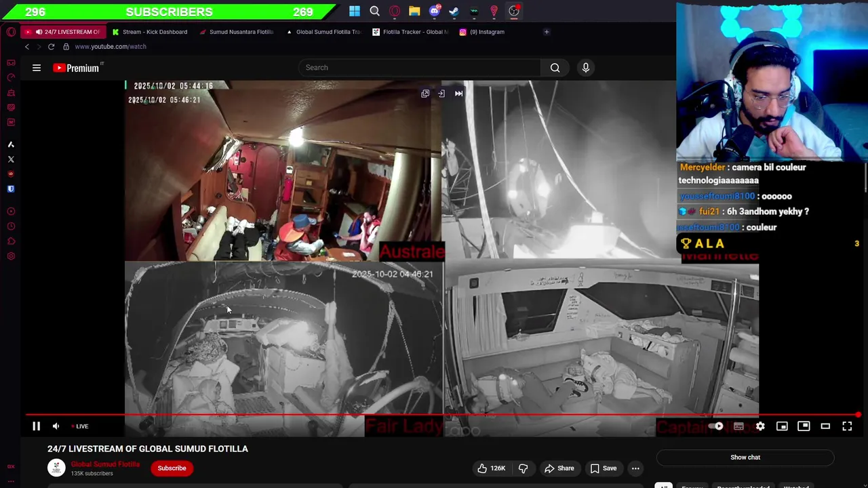868x488 pixels.
Task: Open a new browser tab
Action: (x=547, y=32)
